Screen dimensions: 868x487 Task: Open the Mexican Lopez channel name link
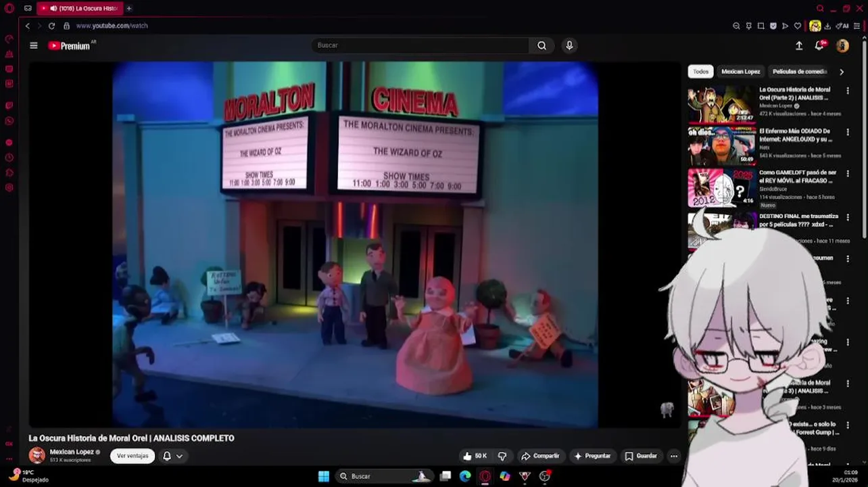72,452
